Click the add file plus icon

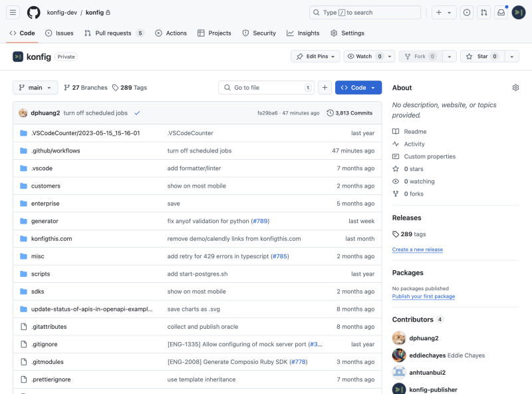[x=325, y=88]
